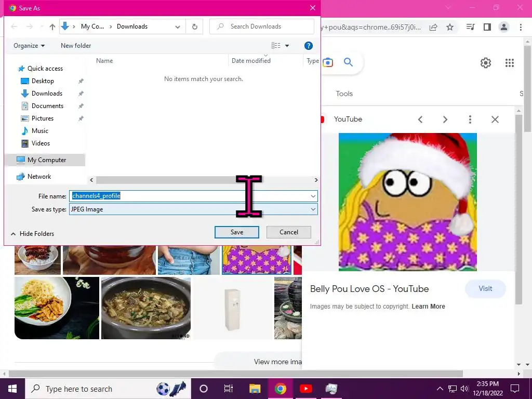Collapse the pane with Hide Folders
Screen dimensions: 532x399
33,234
